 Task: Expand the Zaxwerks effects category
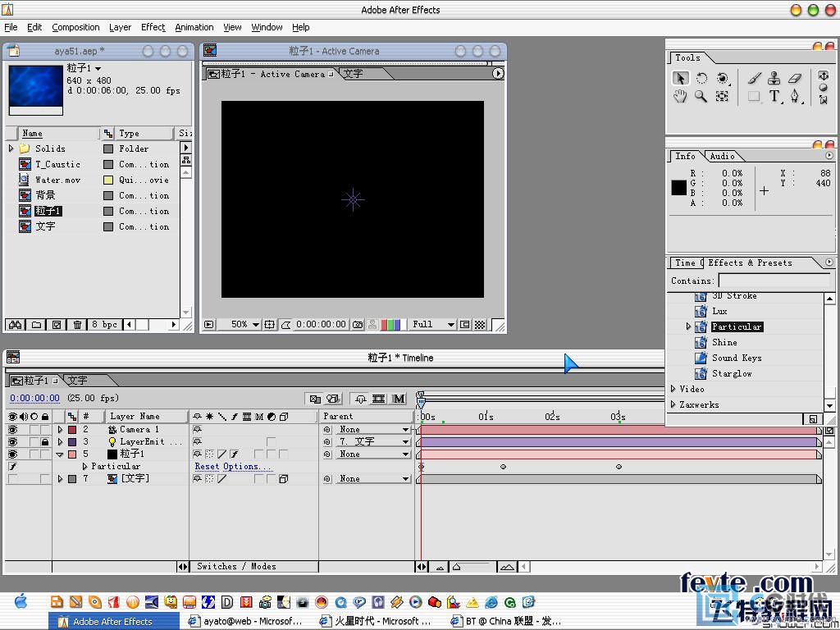673,404
